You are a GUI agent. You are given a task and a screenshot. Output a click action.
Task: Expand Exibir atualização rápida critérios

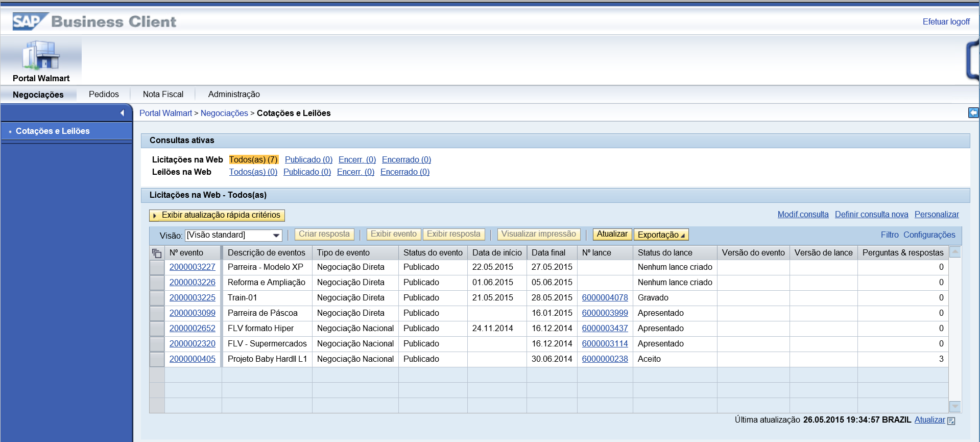(217, 215)
